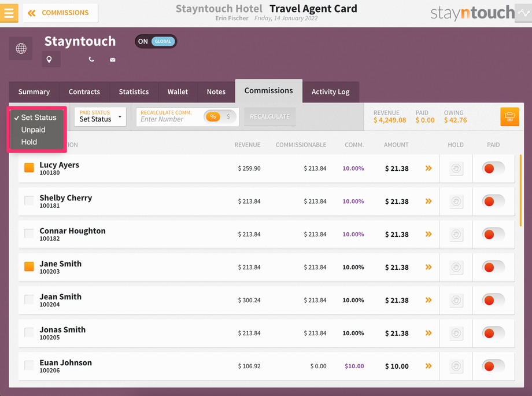Click the email envelope icon
The width and height of the screenshot is (532, 396).
(113, 60)
